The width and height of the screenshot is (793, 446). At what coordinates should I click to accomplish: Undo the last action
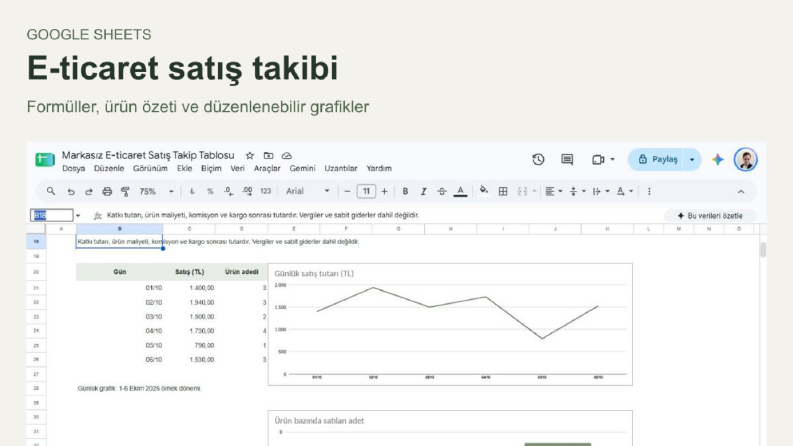(71, 191)
